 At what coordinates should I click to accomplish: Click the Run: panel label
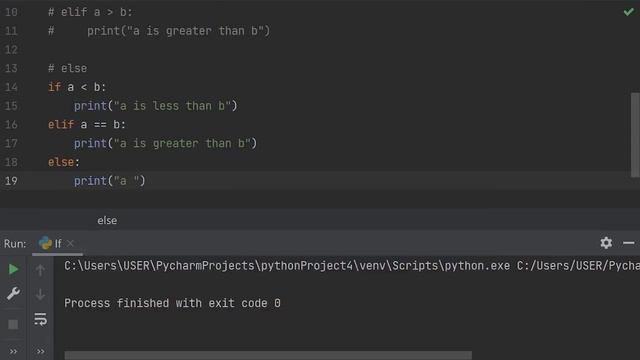click(x=15, y=244)
